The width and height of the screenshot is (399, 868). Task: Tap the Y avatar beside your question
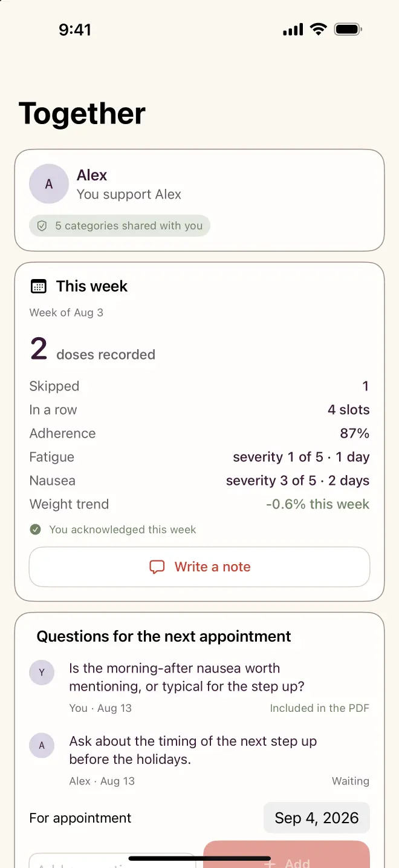[42, 672]
